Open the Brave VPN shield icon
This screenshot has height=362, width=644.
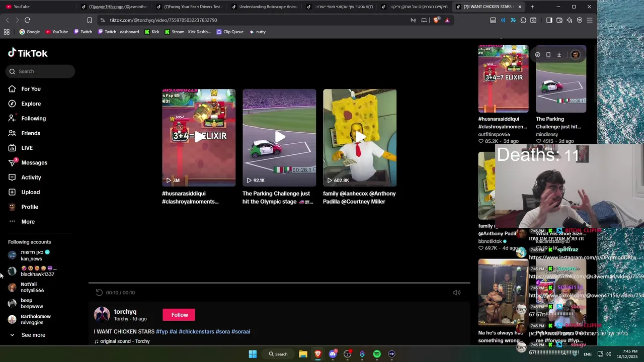click(580, 20)
